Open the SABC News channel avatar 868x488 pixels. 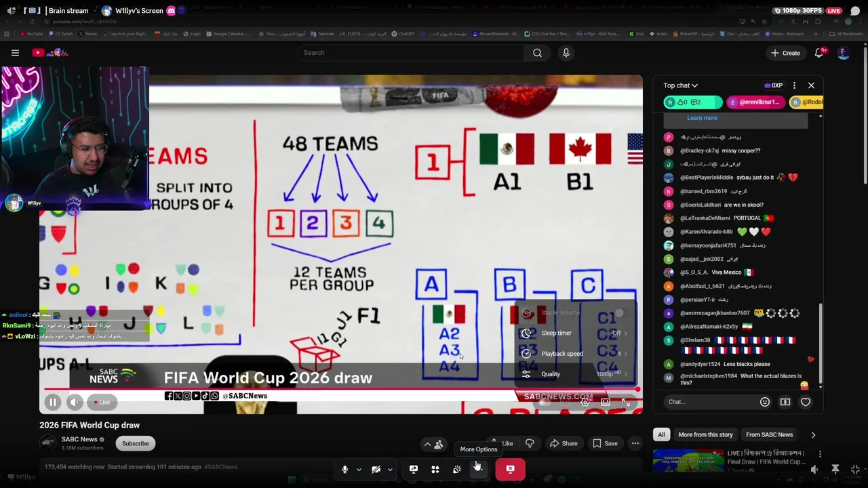pos(47,443)
